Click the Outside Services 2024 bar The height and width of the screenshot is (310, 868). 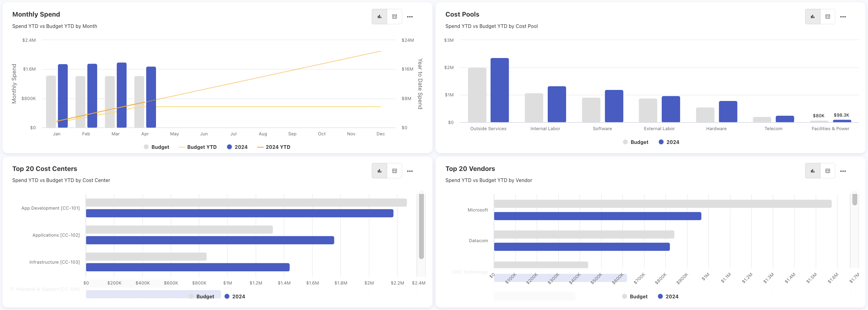pyautogui.click(x=500, y=91)
